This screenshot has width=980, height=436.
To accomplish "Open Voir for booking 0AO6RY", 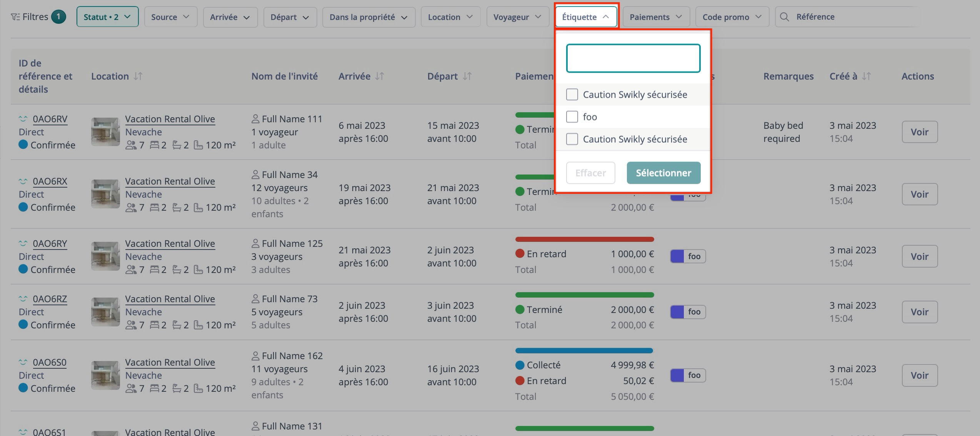I will pos(919,256).
